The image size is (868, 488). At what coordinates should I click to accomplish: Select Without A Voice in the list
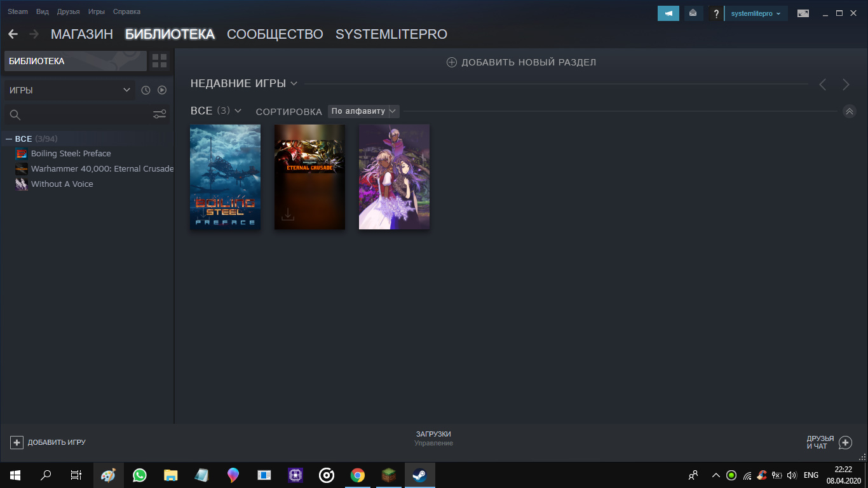(x=62, y=184)
